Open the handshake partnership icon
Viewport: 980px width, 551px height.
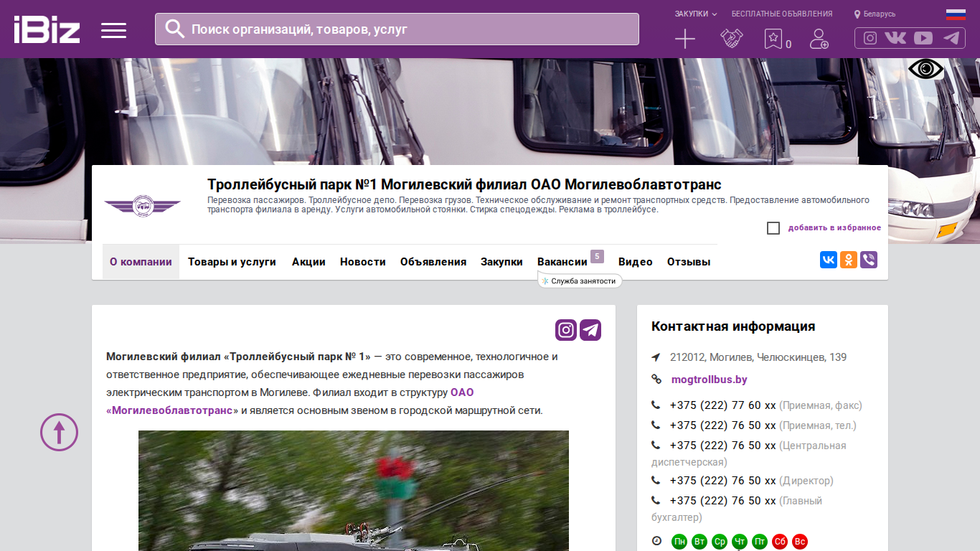coord(731,39)
